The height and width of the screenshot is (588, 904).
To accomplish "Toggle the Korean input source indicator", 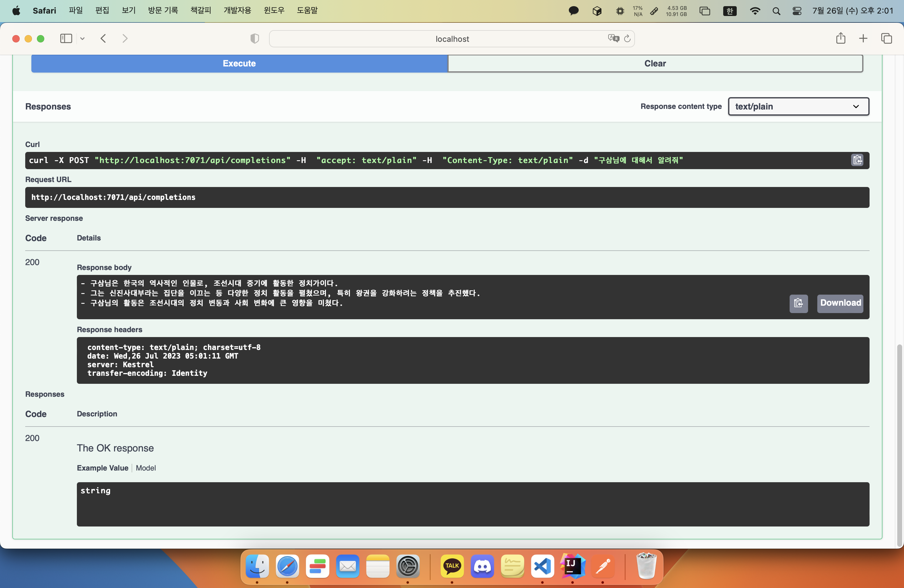I will [x=729, y=11].
